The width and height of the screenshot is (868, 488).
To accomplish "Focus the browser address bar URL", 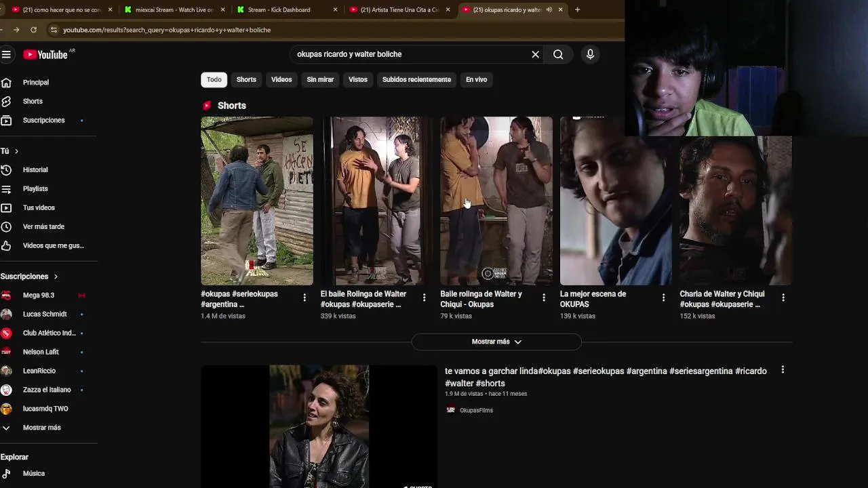I will pyautogui.click(x=167, y=30).
